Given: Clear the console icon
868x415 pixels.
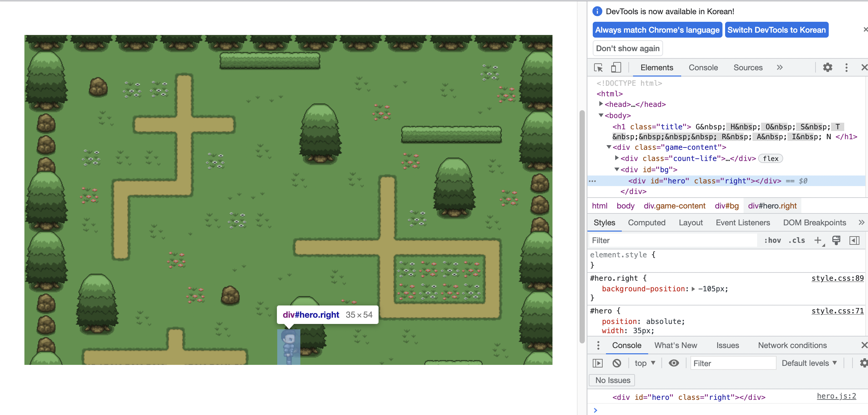Looking at the screenshot, I should coord(617,363).
